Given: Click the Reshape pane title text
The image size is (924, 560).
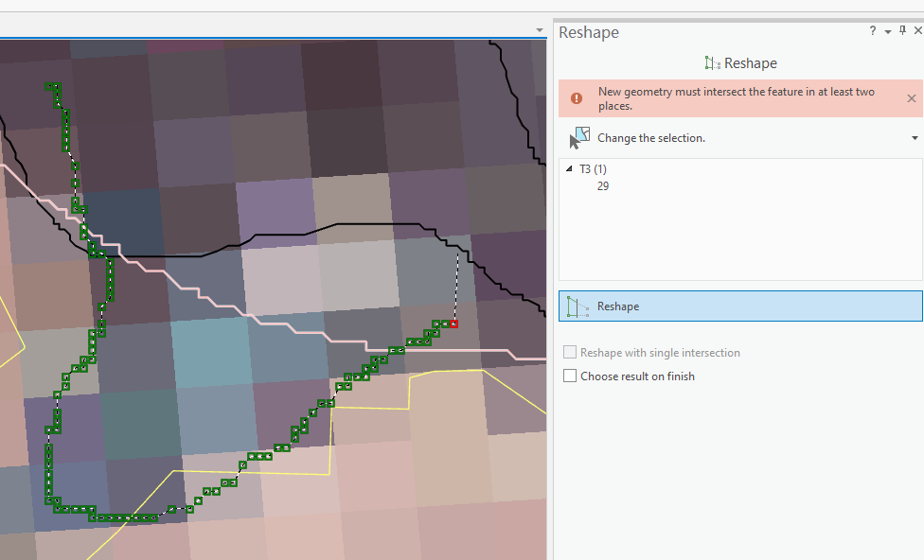Looking at the screenshot, I should [589, 32].
